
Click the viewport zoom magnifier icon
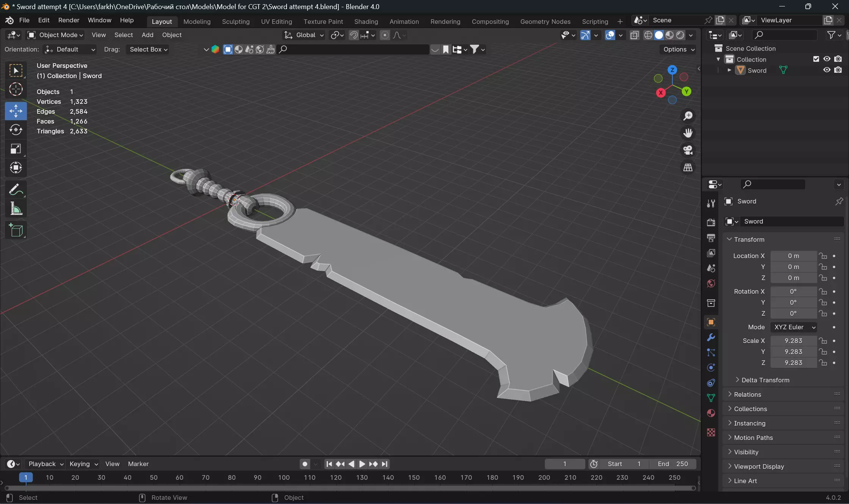pyautogui.click(x=688, y=116)
